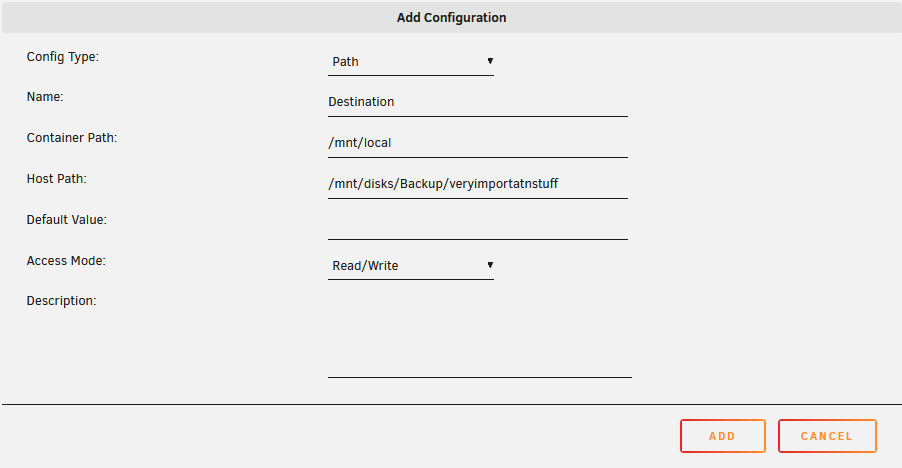This screenshot has width=902, height=468.
Task: Click the Description: label
Action: 62,301
